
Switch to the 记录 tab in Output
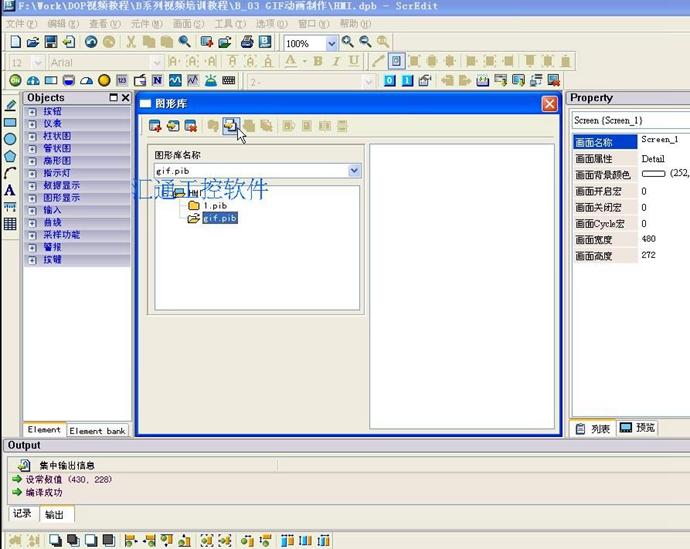click(x=22, y=513)
